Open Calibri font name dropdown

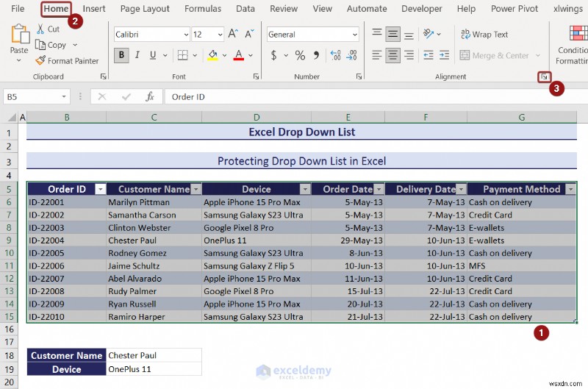(186, 35)
